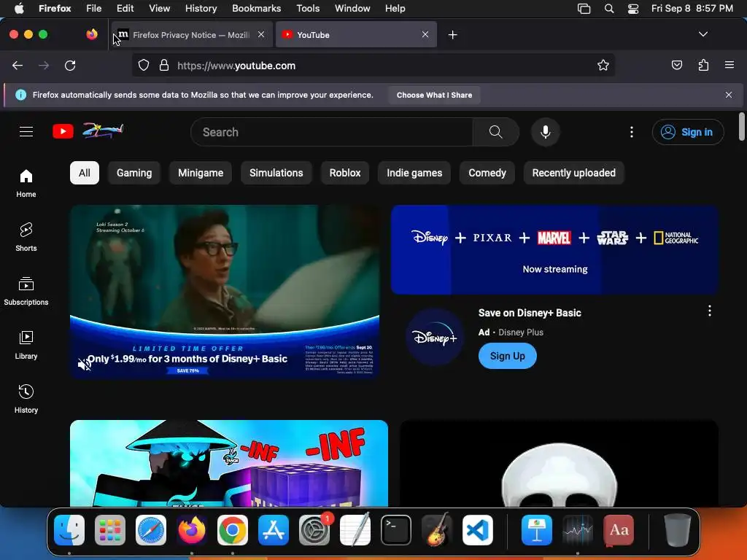
Task: Open the Disney bundle Now streaming banner
Action: 554,249
